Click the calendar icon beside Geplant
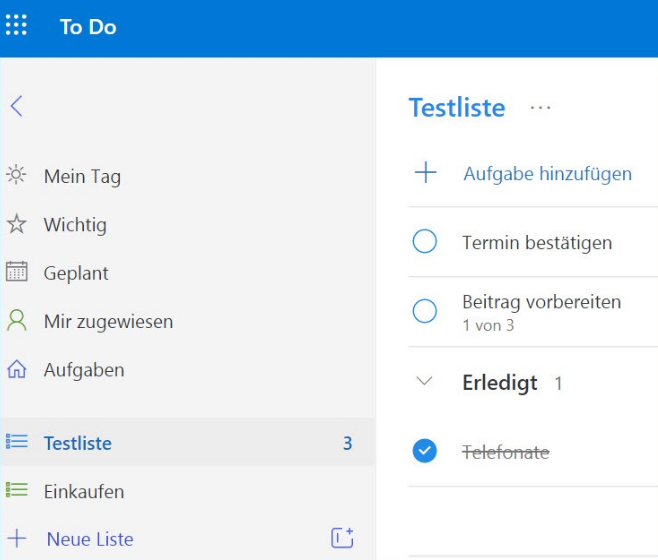 pyautogui.click(x=16, y=272)
